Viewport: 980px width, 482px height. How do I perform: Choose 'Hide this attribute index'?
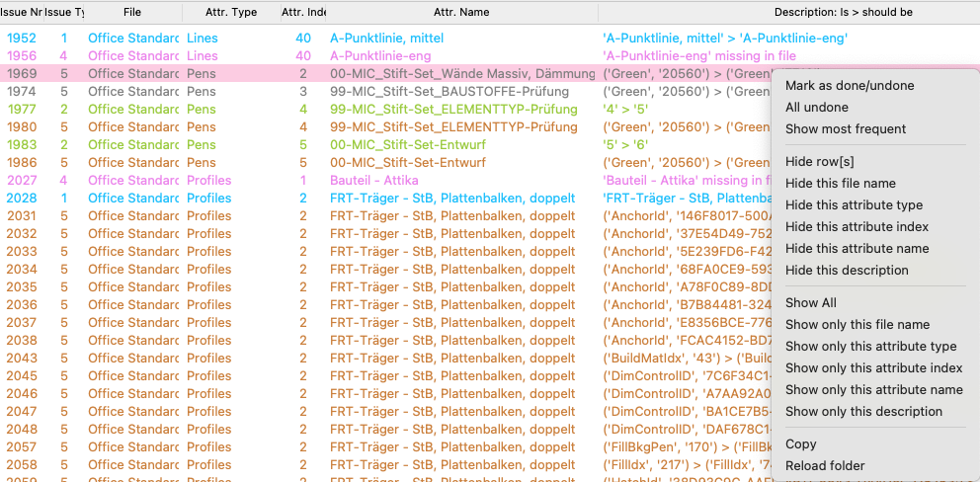(x=857, y=227)
